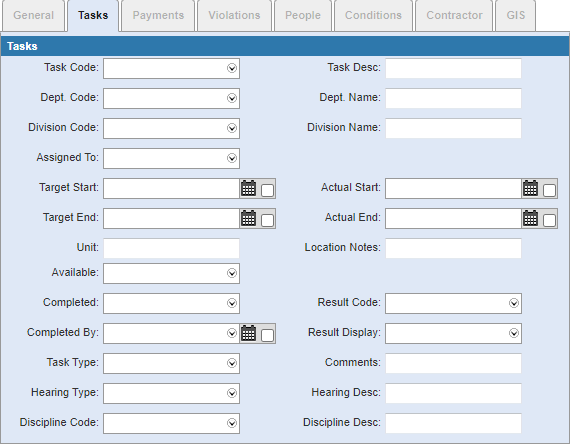570x444 pixels.
Task: Switch to the General tab
Action: click(33, 15)
